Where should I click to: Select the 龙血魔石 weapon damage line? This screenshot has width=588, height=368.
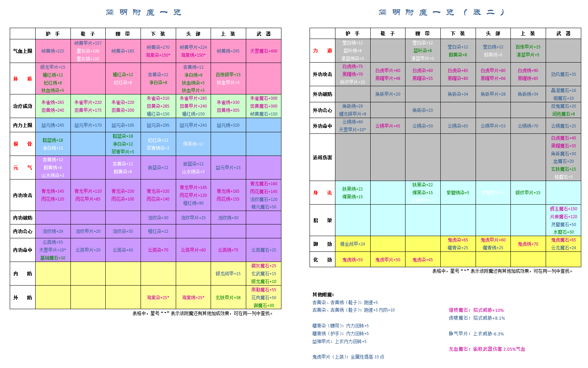[x=486, y=349]
